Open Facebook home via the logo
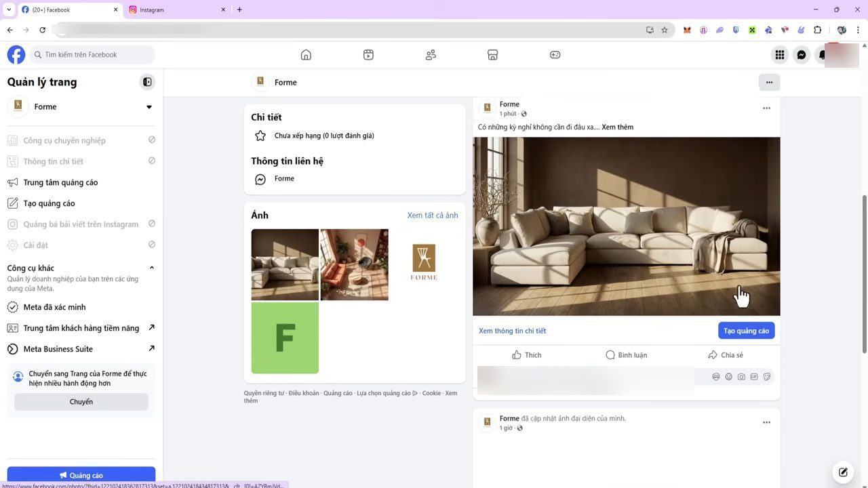The image size is (868, 488). click(16, 55)
